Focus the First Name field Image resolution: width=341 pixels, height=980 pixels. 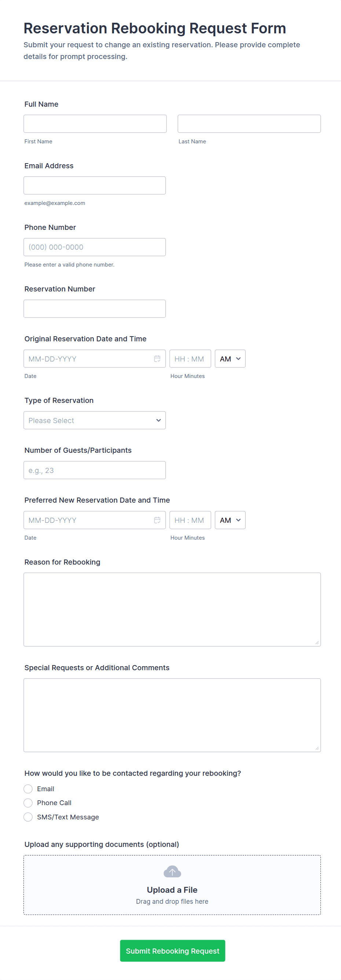(95, 124)
